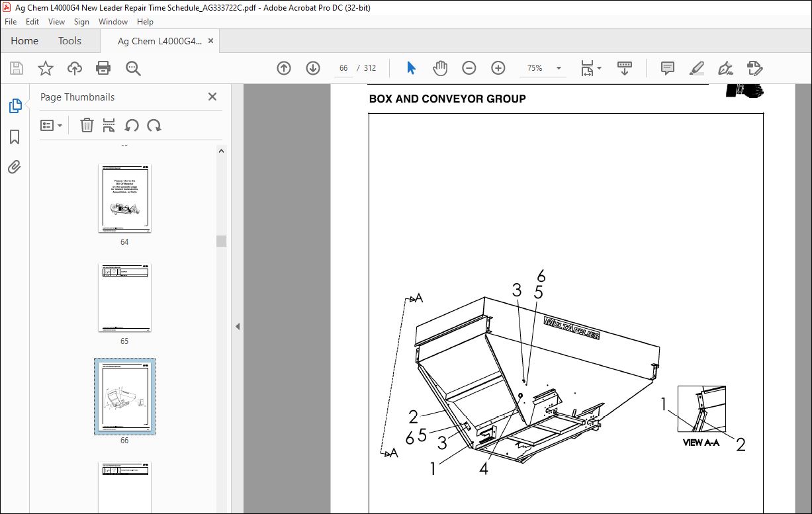Add a comment with the sticky note icon
812x514 pixels.
click(668, 68)
